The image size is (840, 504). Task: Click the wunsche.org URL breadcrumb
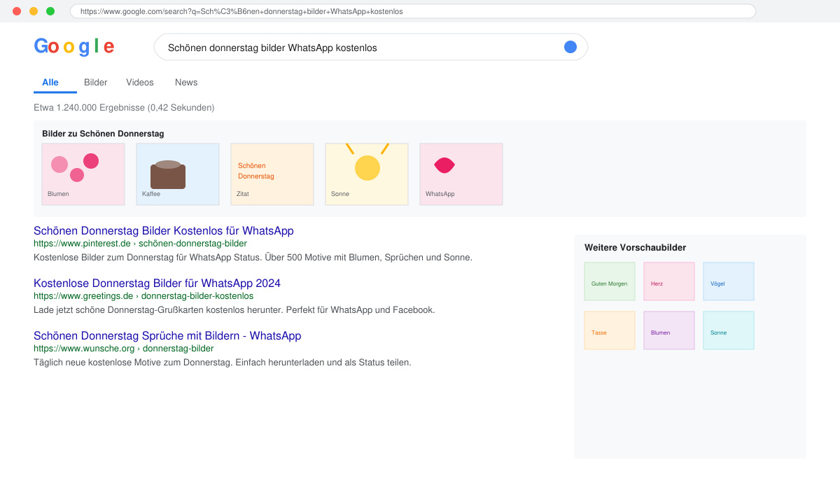[124, 349]
